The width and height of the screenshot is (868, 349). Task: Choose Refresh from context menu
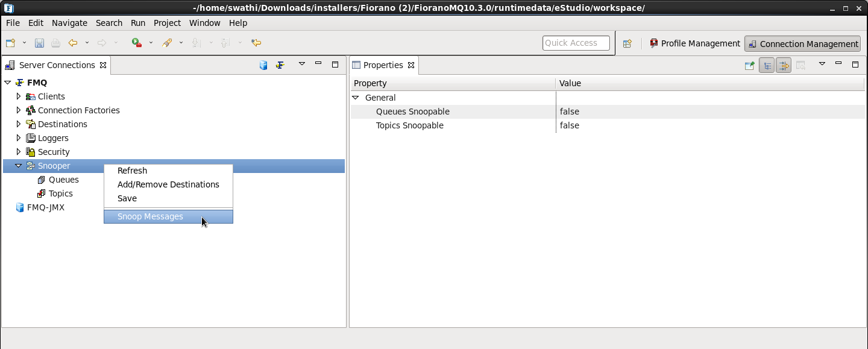[x=168, y=171]
